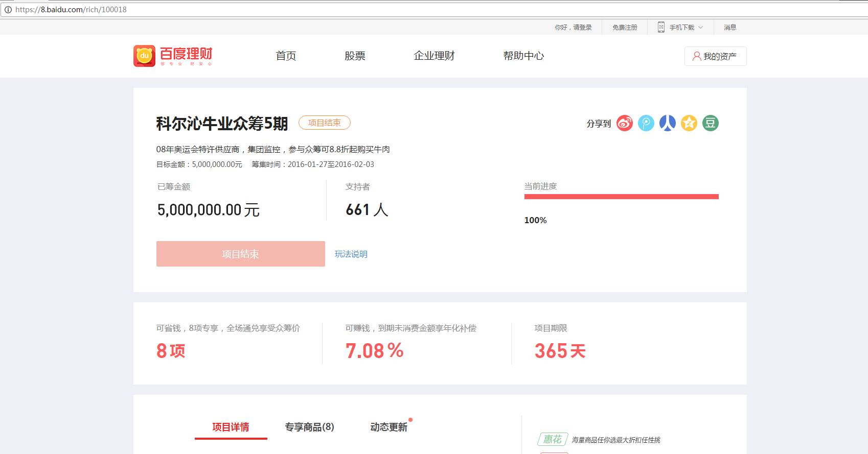Viewport: 868px width, 454px height.
Task: Expand the 手机下载 dropdown arrow
Action: (x=701, y=28)
